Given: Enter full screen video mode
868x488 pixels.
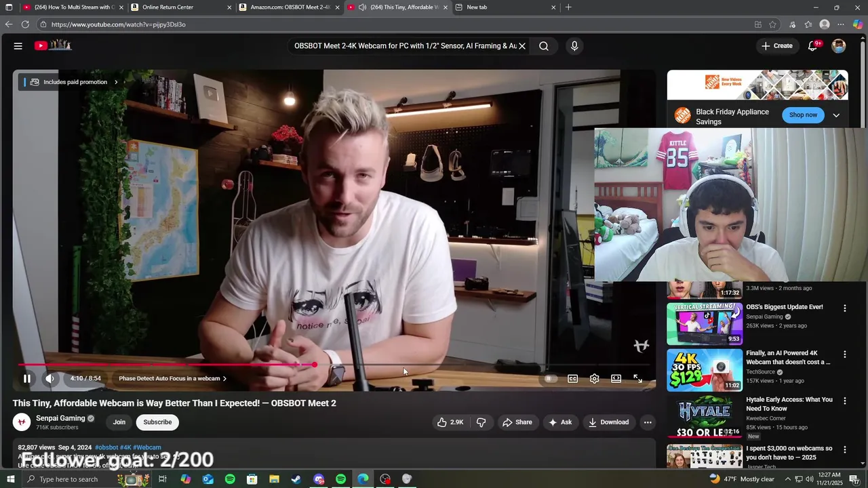Looking at the screenshot, I should (x=638, y=379).
